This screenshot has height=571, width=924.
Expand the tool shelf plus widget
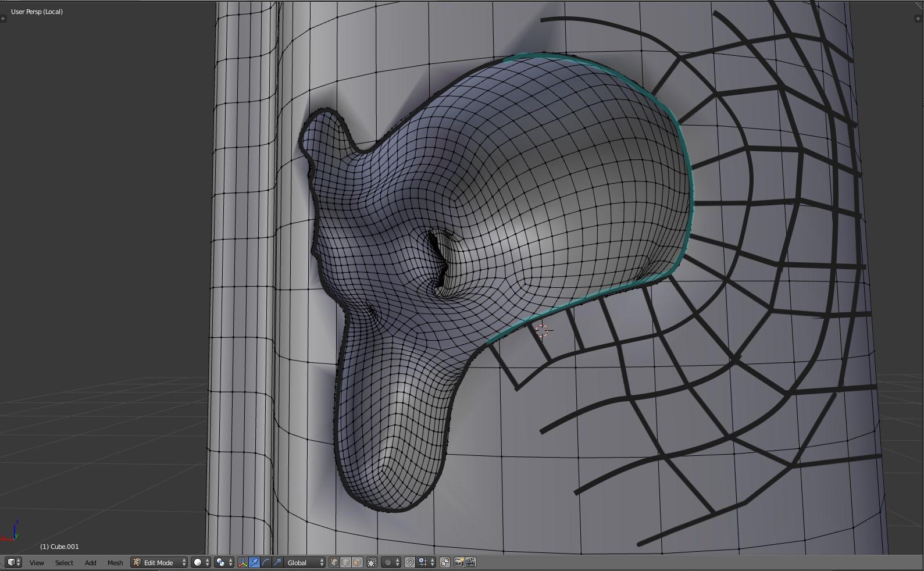[3, 19]
